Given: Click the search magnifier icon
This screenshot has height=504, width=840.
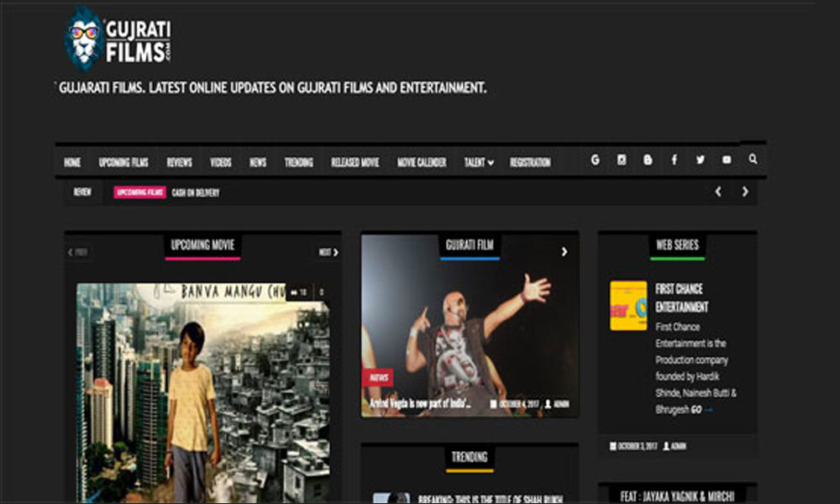Looking at the screenshot, I should [753, 160].
